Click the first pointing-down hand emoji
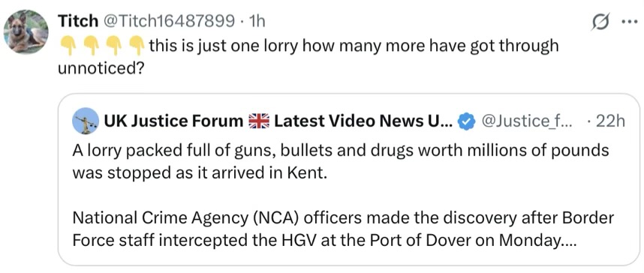644x273 pixels. tap(68, 45)
